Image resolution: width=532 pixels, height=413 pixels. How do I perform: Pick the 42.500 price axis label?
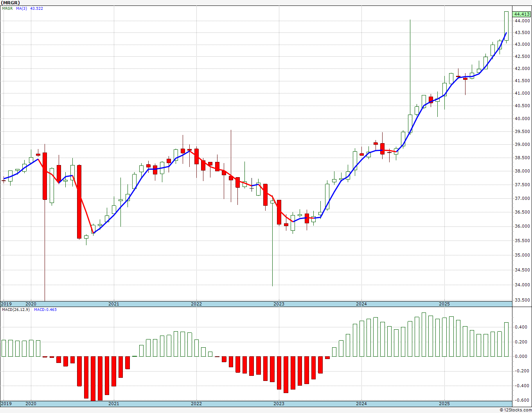(522, 56)
